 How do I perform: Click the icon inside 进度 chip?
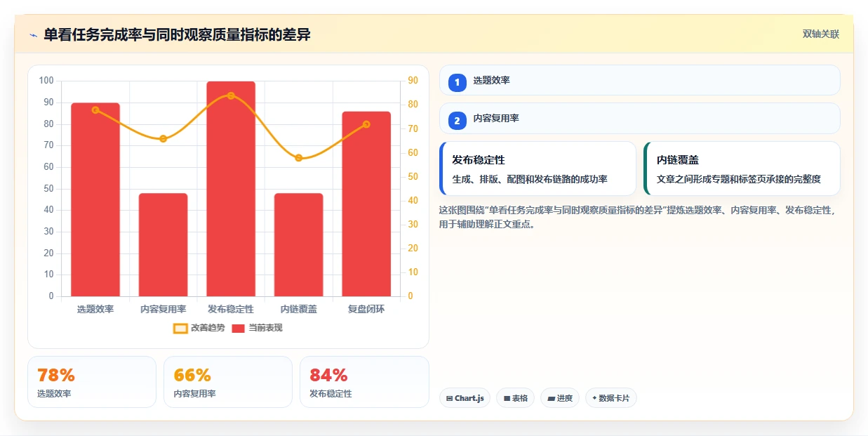click(551, 398)
